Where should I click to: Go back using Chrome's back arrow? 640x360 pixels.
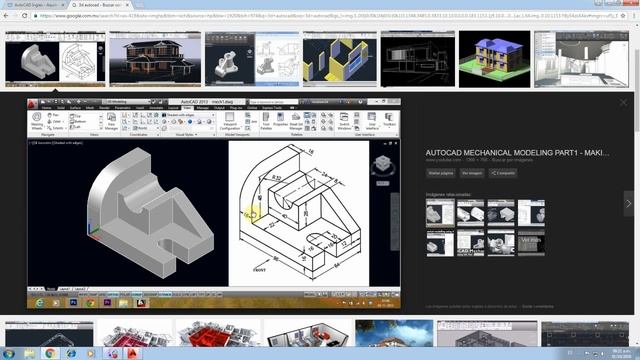pyautogui.click(x=6, y=16)
